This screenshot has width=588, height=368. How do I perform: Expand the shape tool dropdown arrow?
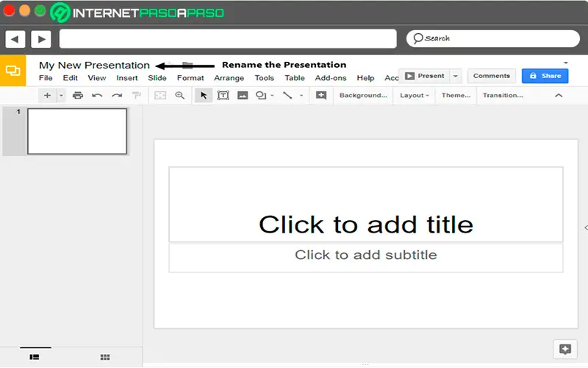272,96
